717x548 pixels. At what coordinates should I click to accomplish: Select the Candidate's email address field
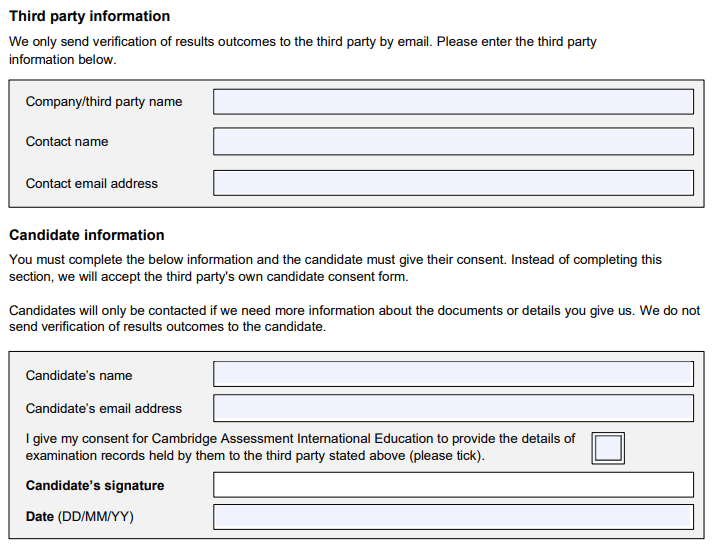click(x=453, y=408)
